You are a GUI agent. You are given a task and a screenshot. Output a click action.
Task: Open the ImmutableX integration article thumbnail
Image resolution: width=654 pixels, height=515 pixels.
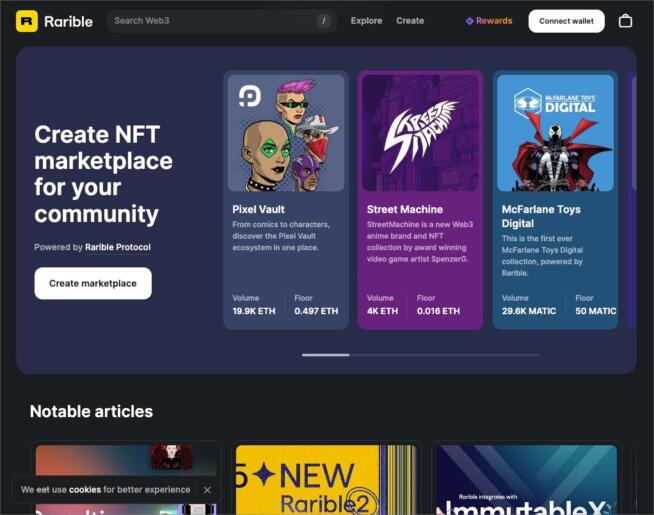point(526,480)
